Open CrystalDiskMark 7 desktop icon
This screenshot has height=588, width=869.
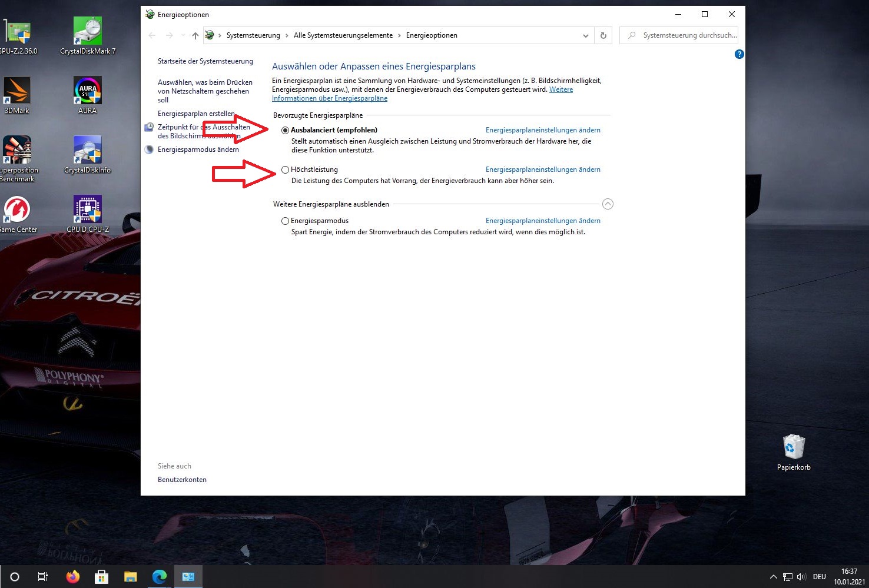88,36
